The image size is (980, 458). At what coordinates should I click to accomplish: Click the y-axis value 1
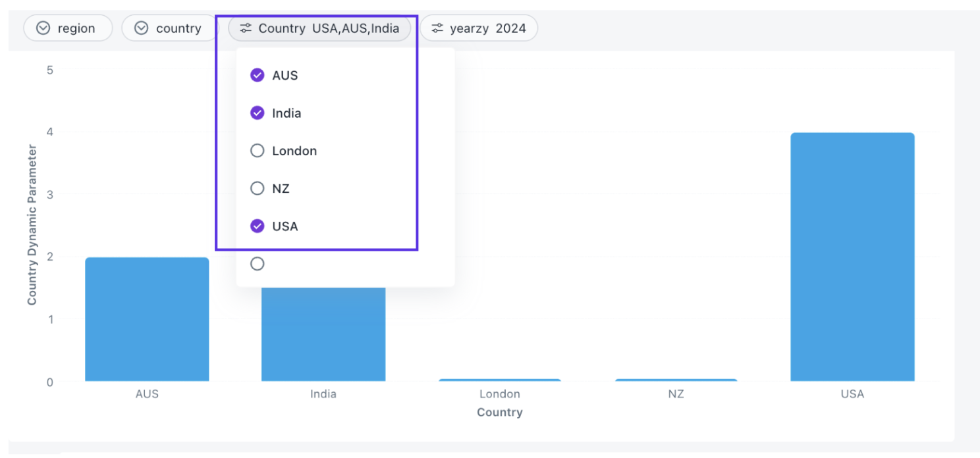point(50,319)
